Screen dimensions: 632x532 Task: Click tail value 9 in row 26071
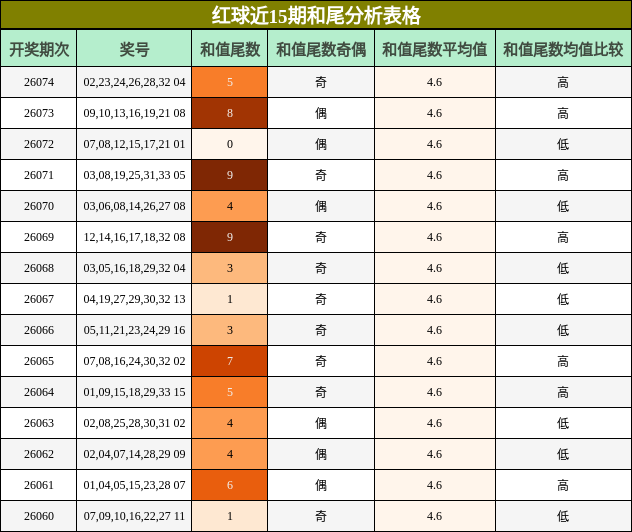(230, 175)
